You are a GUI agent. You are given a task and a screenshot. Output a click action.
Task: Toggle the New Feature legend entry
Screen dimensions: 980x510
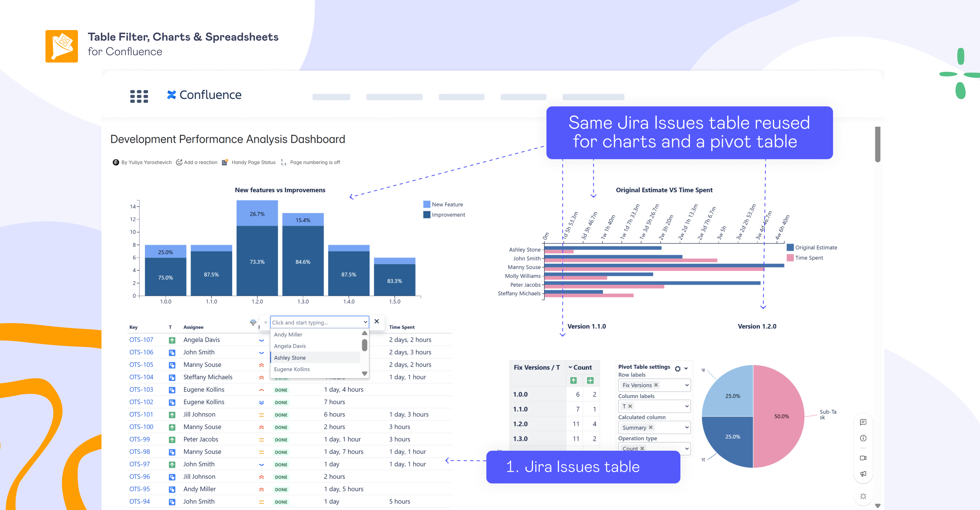pyautogui.click(x=443, y=204)
